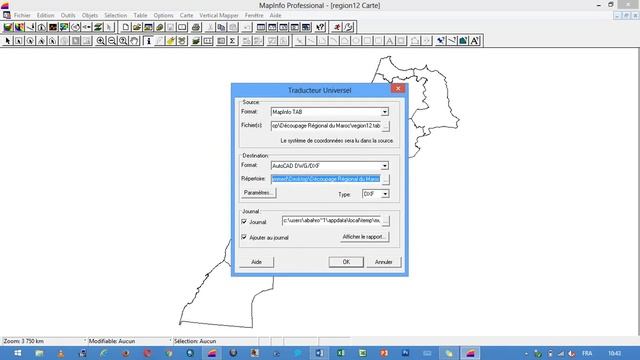Click the dark contour Vertical Mapper icon
This screenshot has width=640, height=360.
53,27
